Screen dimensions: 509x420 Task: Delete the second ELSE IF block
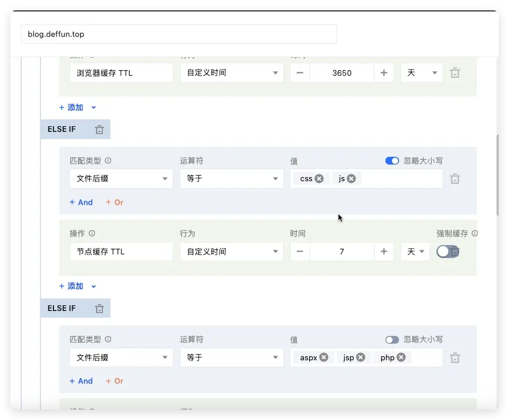[x=99, y=308]
